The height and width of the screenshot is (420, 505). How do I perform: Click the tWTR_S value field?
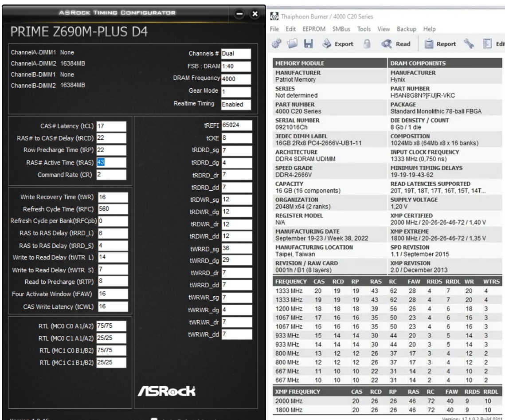pos(113,270)
